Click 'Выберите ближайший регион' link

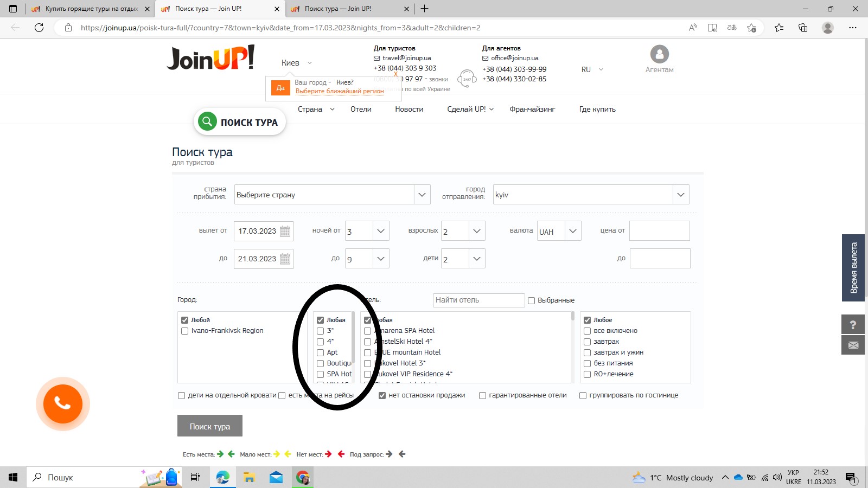pos(340,91)
